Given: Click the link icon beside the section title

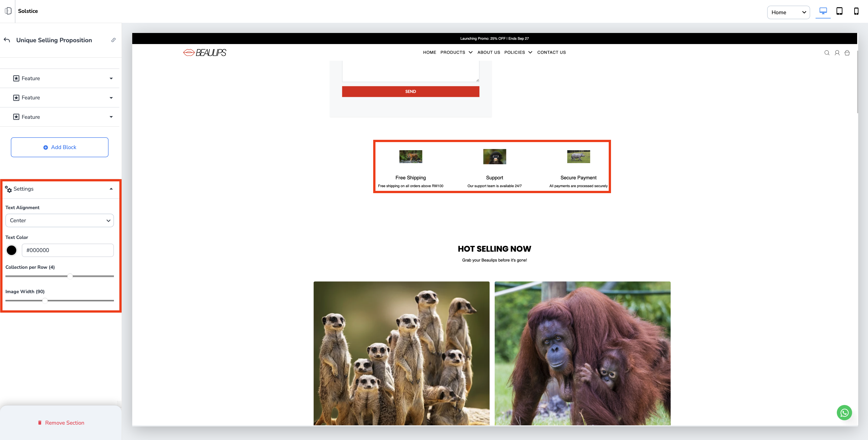Looking at the screenshot, I should click(x=113, y=40).
